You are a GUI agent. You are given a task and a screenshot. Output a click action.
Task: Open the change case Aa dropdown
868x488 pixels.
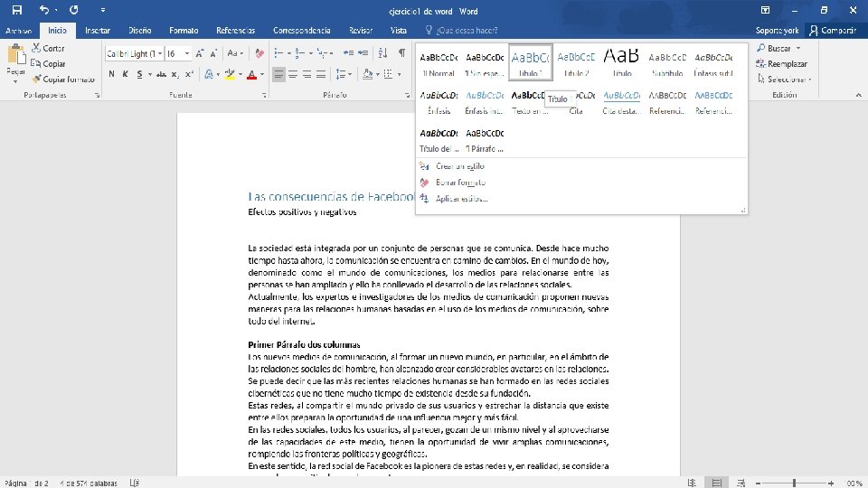coord(235,53)
